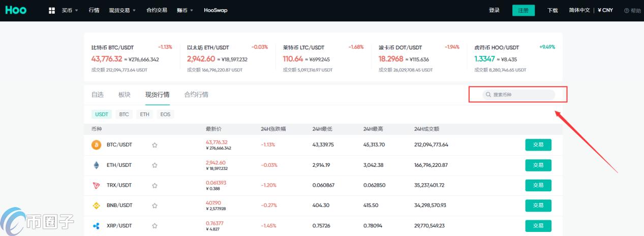The width and height of the screenshot is (644, 236).
Task: Click the 34,298,570.93 volume value
Action: 430,205
